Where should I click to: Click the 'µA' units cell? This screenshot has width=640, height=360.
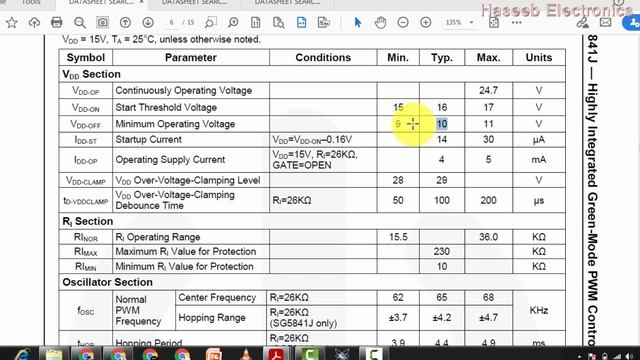(539, 140)
